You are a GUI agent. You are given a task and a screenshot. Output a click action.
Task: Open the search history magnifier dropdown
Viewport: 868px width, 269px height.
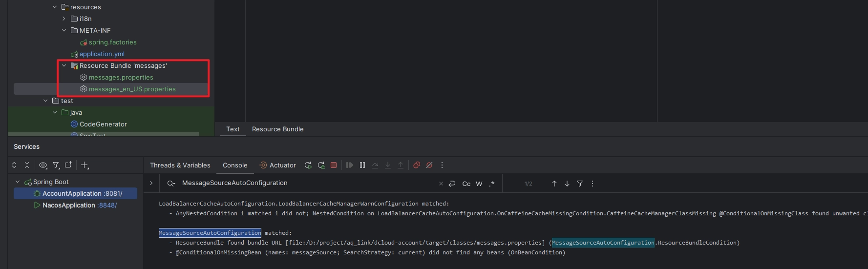tap(171, 184)
